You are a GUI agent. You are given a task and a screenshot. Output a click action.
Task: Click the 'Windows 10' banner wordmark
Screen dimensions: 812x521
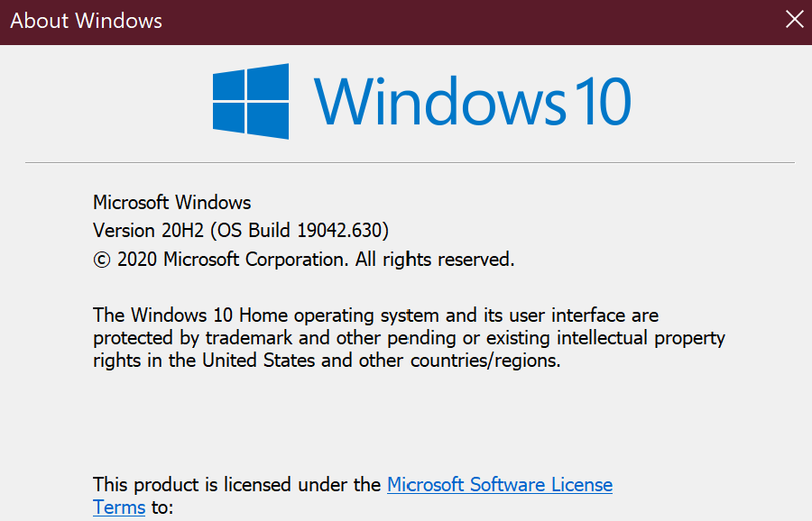(472, 102)
